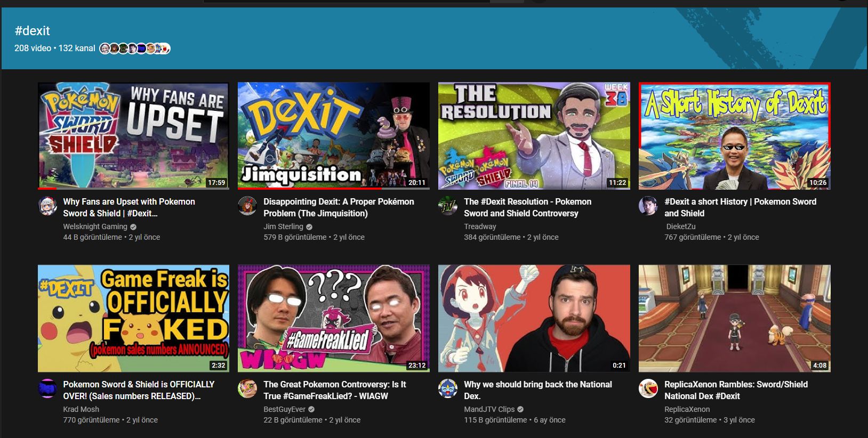Click verified badge next to Welsknight Gaming
Screen dimensions: 868x438
pos(133,226)
